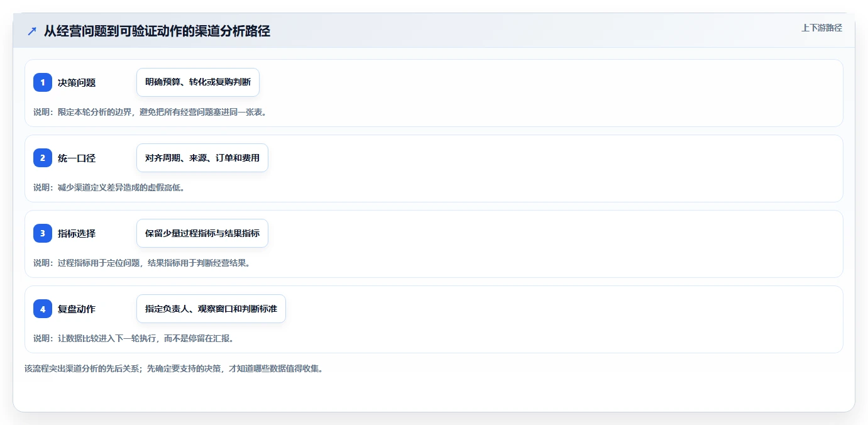
Task: Click the footer text starting 该流程突出渠道分析的先后关系
Action: (x=173, y=368)
